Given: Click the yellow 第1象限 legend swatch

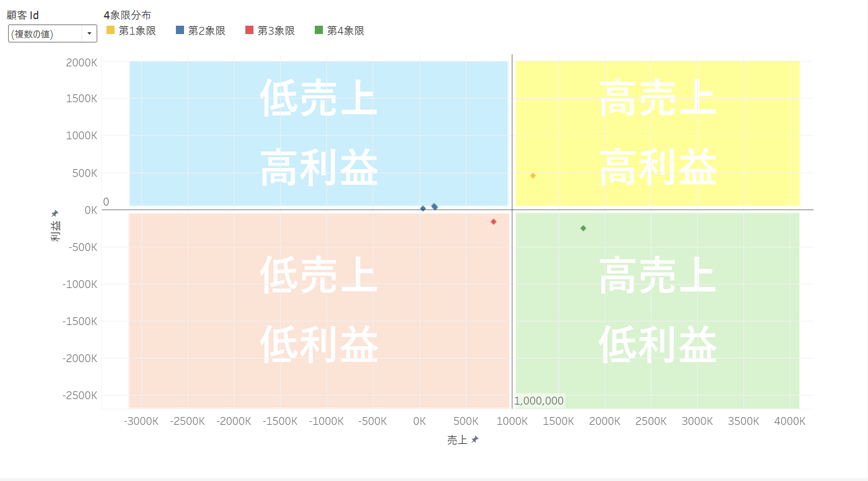Looking at the screenshot, I should pyautogui.click(x=110, y=31).
